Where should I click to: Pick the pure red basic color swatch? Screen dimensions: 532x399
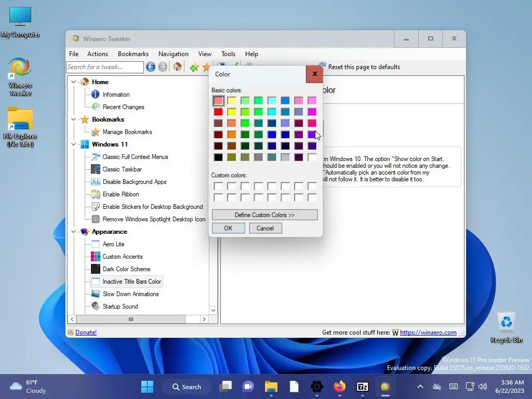pyautogui.click(x=218, y=112)
